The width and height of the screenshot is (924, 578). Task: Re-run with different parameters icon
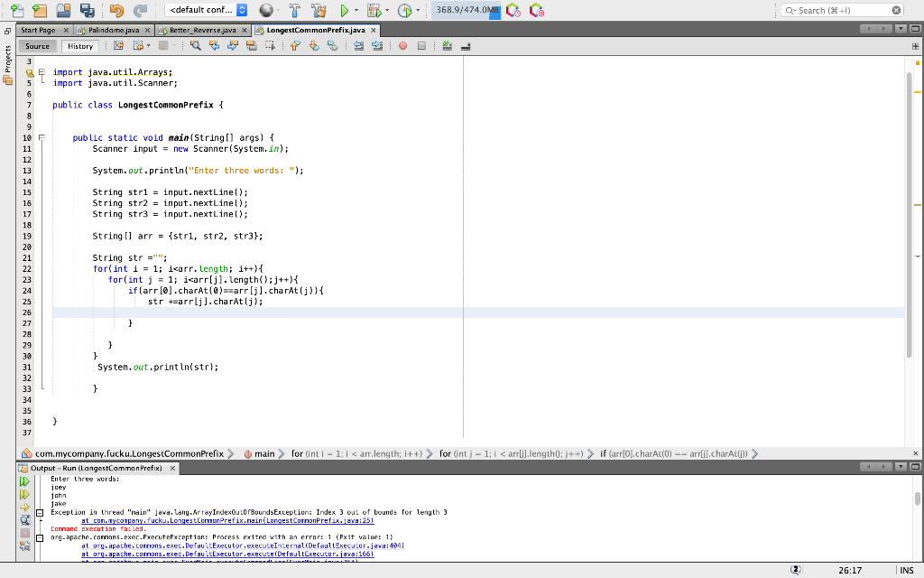24,494
